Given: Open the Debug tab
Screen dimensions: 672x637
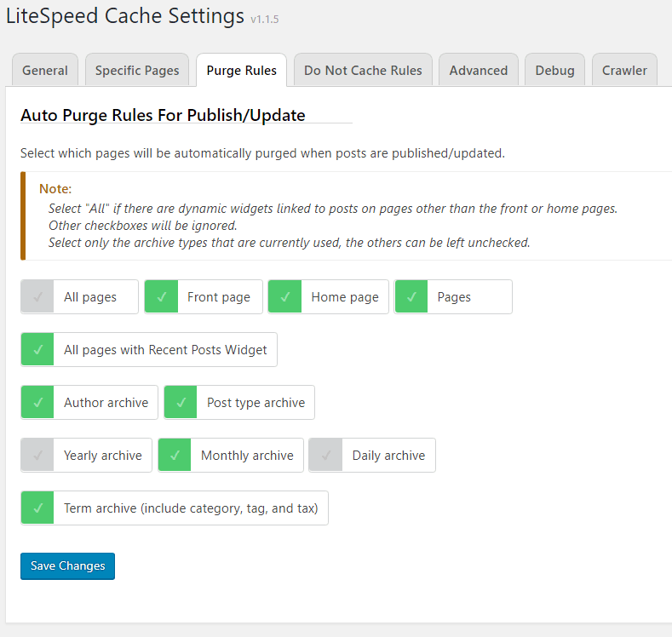Looking at the screenshot, I should (554, 71).
